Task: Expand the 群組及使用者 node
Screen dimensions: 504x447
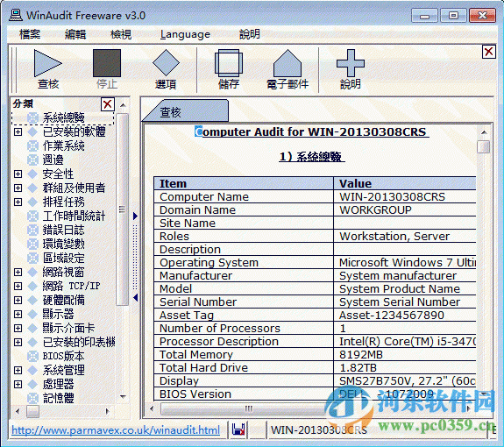Action: (18, 188)
